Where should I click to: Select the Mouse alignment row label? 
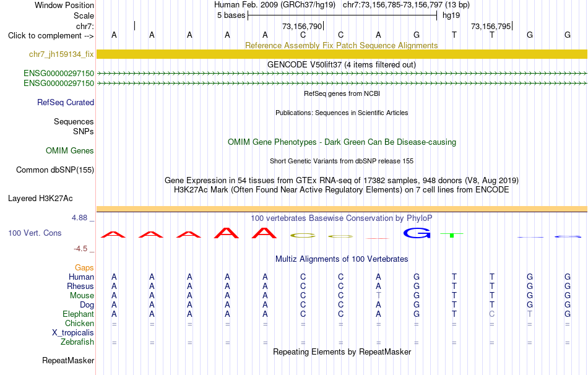[82, 296]
